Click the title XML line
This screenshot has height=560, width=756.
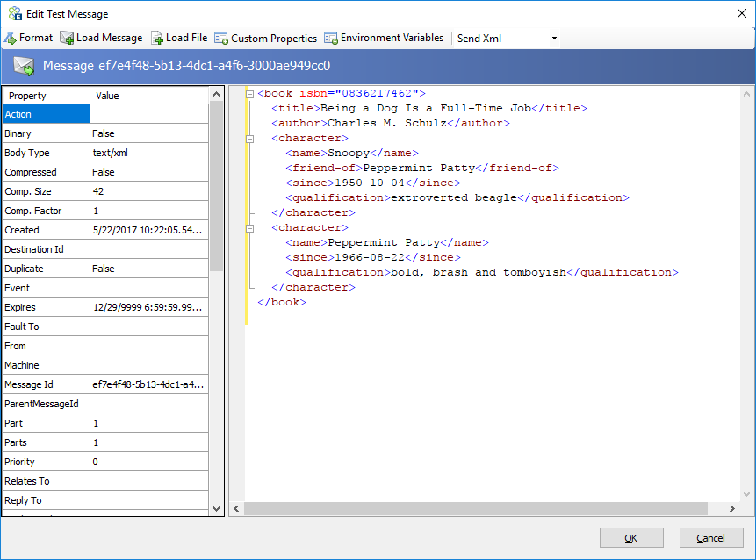(x=429, y=109)
